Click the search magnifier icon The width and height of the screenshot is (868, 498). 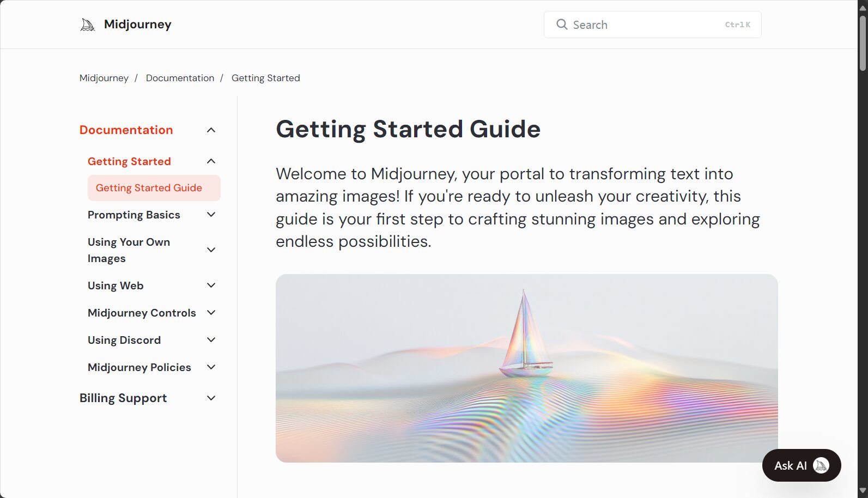pos(562,25)
